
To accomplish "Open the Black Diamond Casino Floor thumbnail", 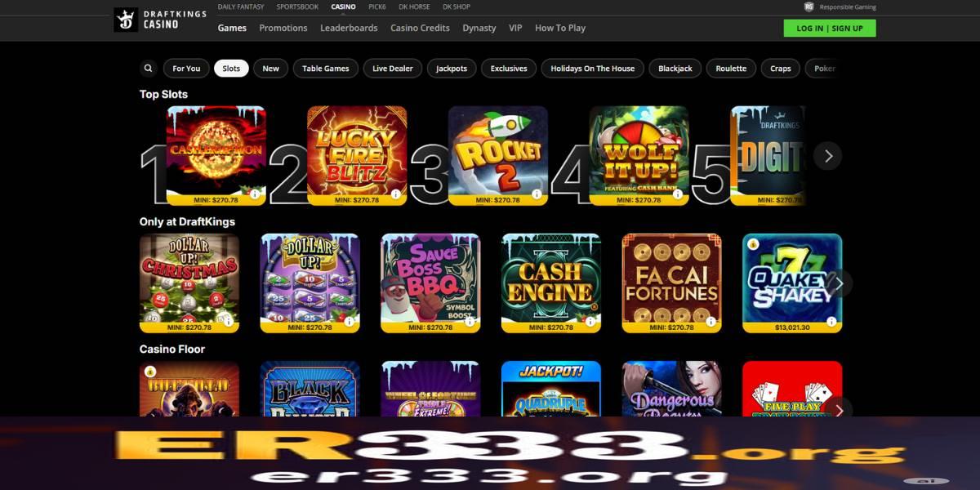I will coord(310,389).
